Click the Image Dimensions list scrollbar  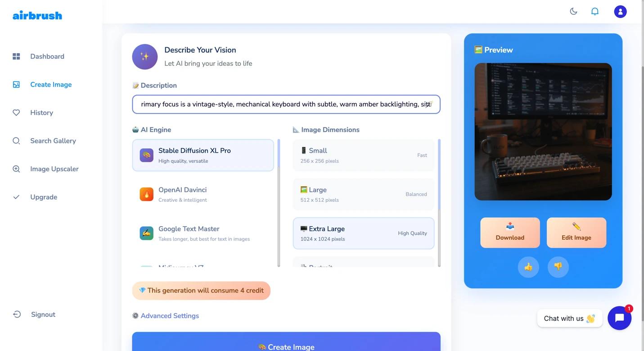click(439, 203)
